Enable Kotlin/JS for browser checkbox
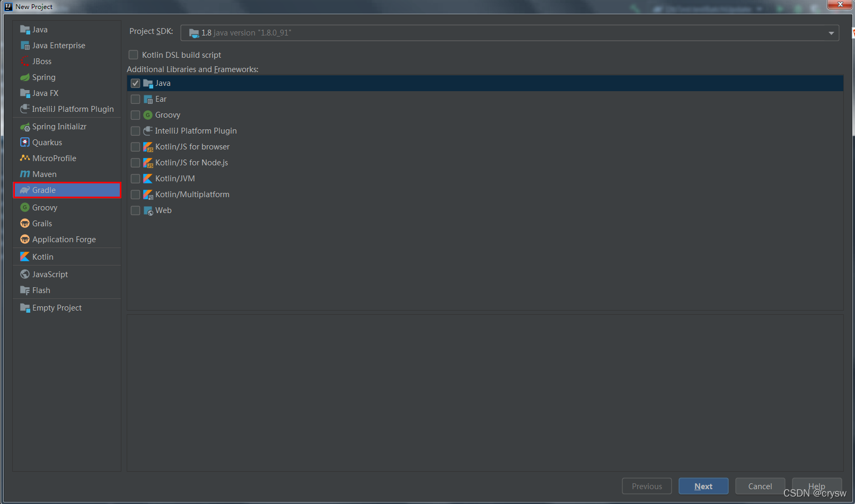855x504 pixels. click(136, 147)
